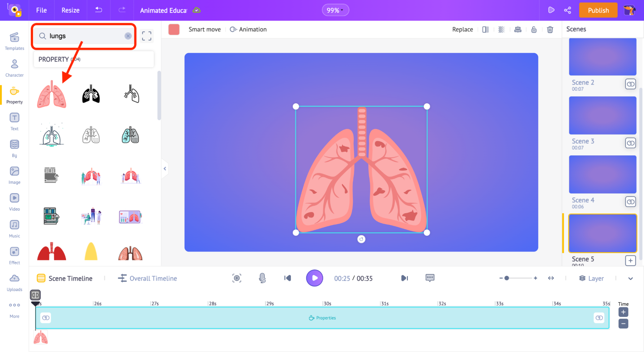Decrease scene Time with minus
Viewport: 644px width, 352px height.
pyautogui.click(x=623, y=324)
